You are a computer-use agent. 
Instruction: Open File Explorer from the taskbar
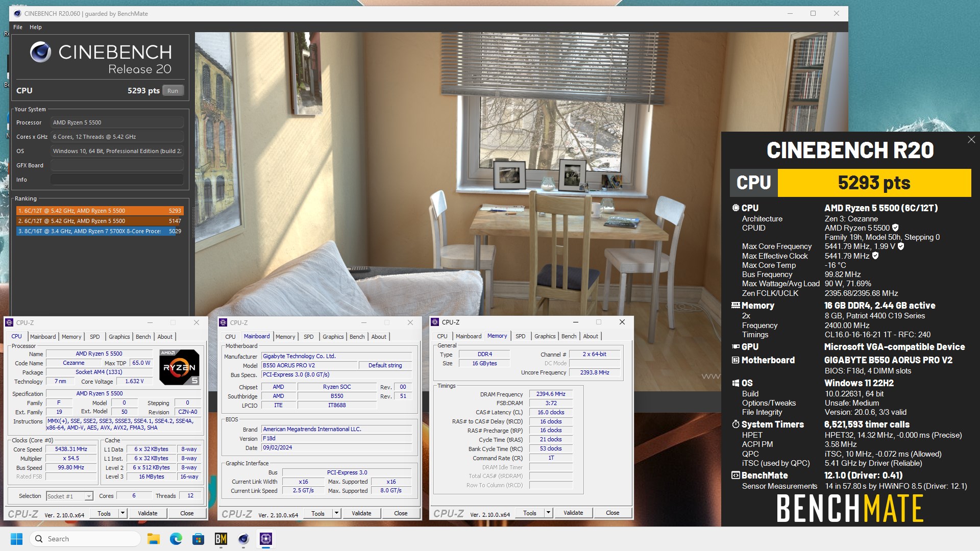tap(154, 539)
